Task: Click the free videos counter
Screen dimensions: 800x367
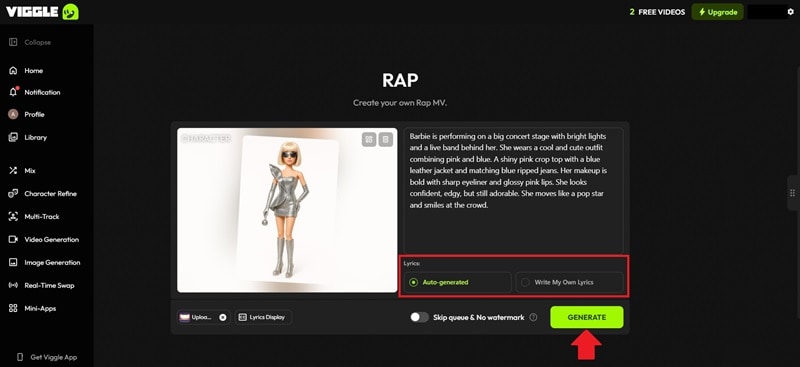Action: (657, 12)
